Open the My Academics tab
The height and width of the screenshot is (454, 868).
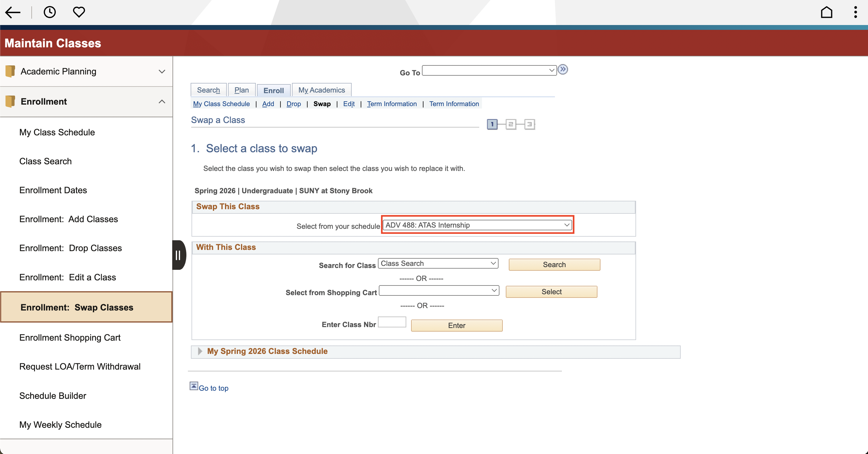point(322,90)
